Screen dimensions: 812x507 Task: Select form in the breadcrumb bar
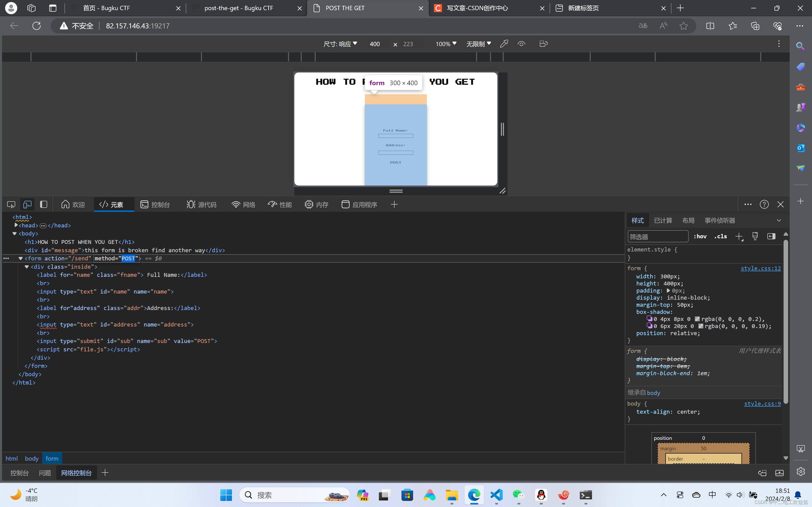52,458
